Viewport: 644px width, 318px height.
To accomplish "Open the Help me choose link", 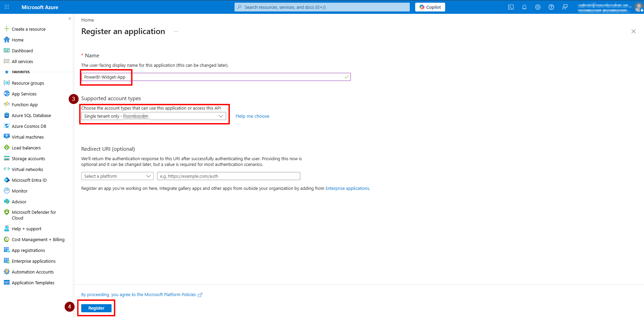I will coord(252,116).
